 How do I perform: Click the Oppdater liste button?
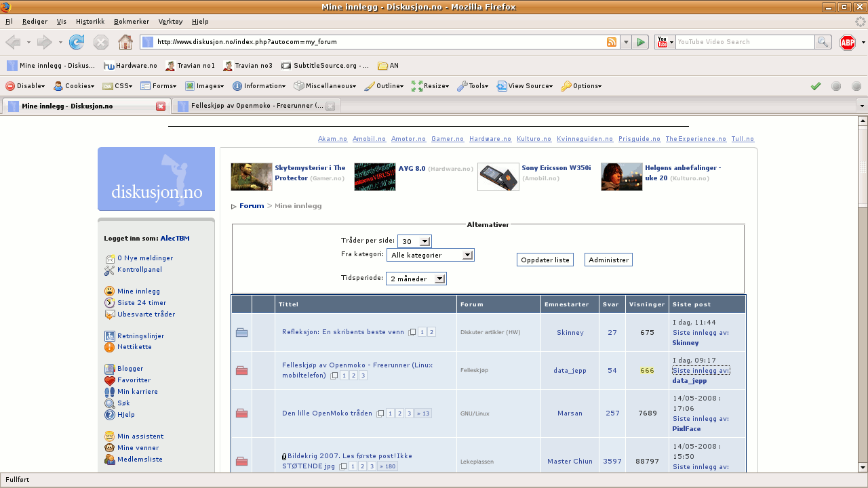[545, 260]
